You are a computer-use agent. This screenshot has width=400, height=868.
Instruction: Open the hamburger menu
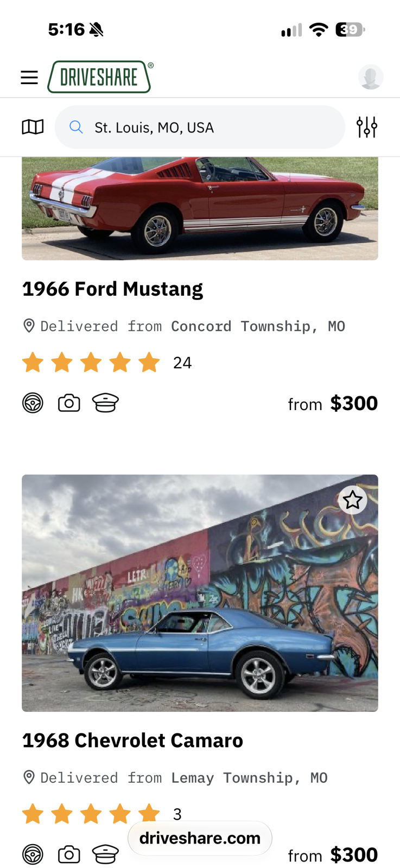point(29,78)
